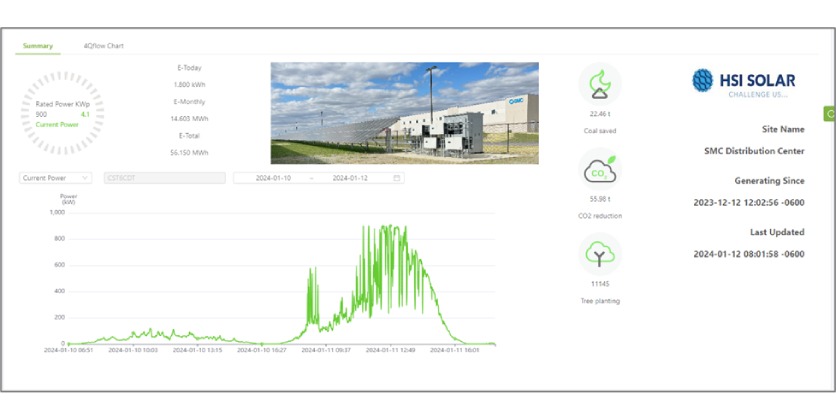Select the start date 2024-01-10 field
This screenshot has width=836, height=418.
(273, 178)
